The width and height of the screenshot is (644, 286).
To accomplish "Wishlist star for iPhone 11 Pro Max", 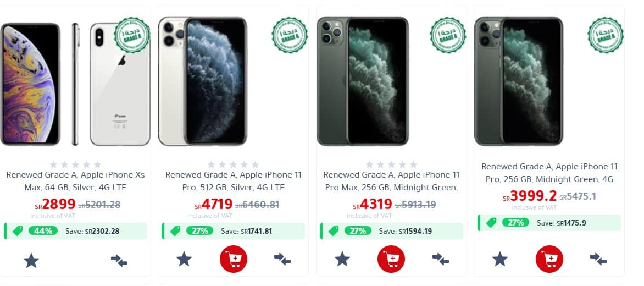I will tap(342, 259).
